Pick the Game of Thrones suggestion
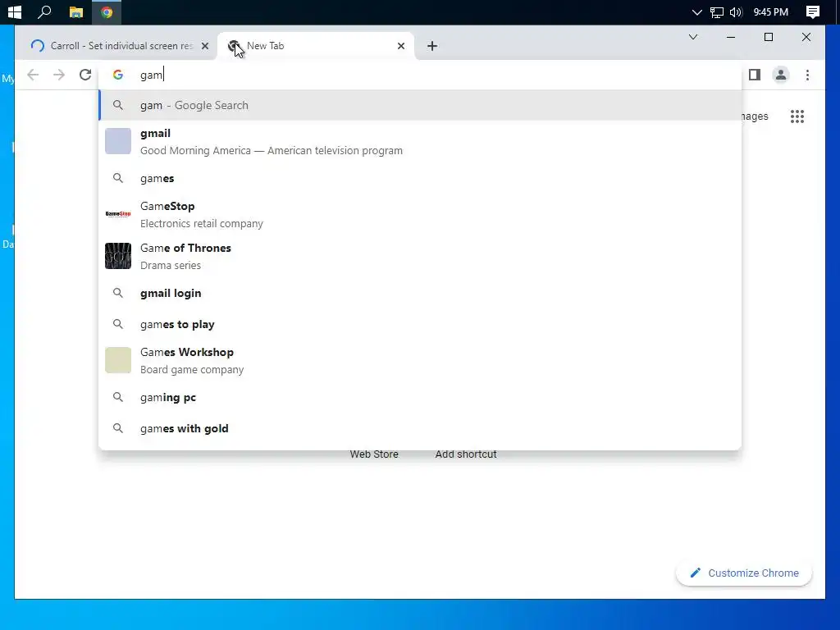This screenshot has height=630, width=840. pyautogui.click(x=420, y=256)
